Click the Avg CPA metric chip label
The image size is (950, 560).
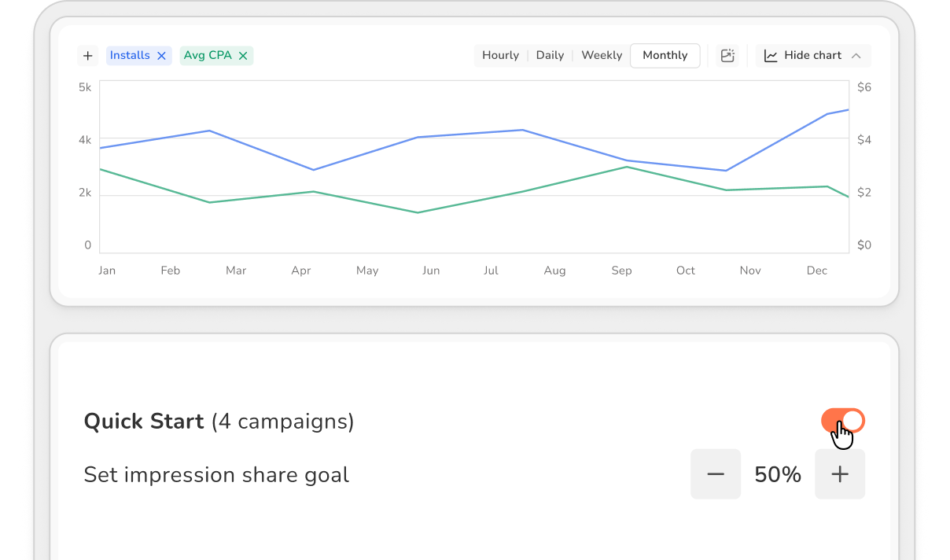pos(208,56)
